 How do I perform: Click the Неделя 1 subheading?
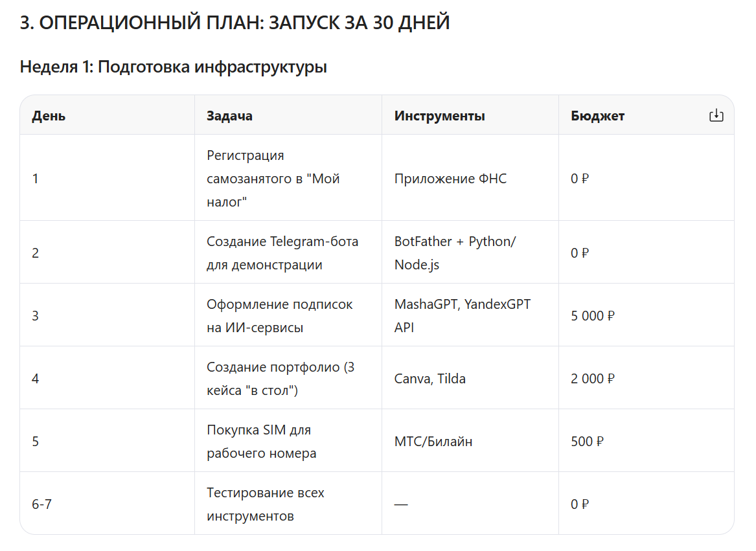click(174, 67)
